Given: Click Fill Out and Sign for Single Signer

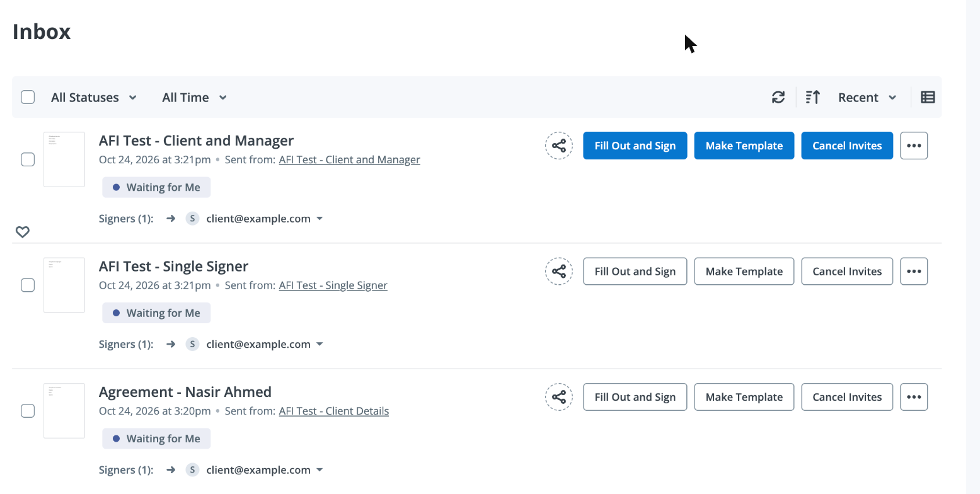Looking at the screenshot, I should (x=635, y=272).
